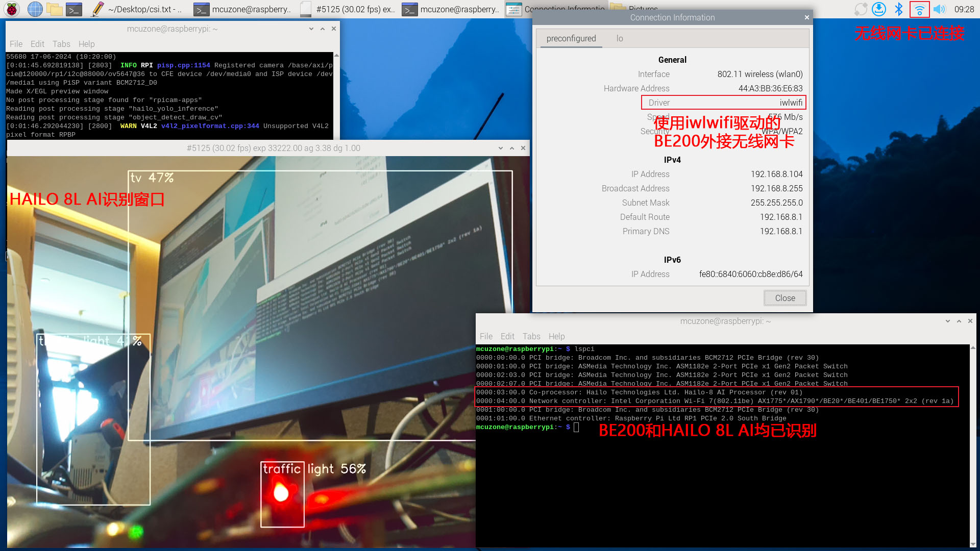Click the down arrow on top-left terminal titlebar
Viewport: 980px width, 551px height.
click(x=311, y=29)
